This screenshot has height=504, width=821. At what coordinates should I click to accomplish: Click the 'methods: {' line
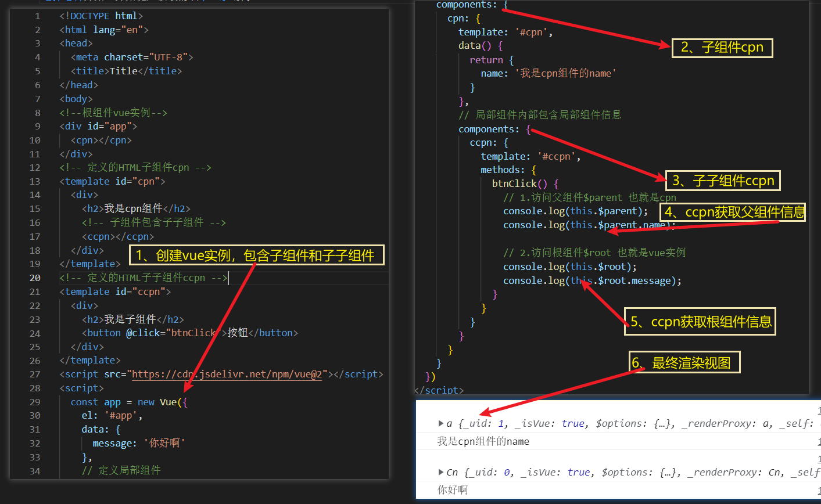coord(508,170)
